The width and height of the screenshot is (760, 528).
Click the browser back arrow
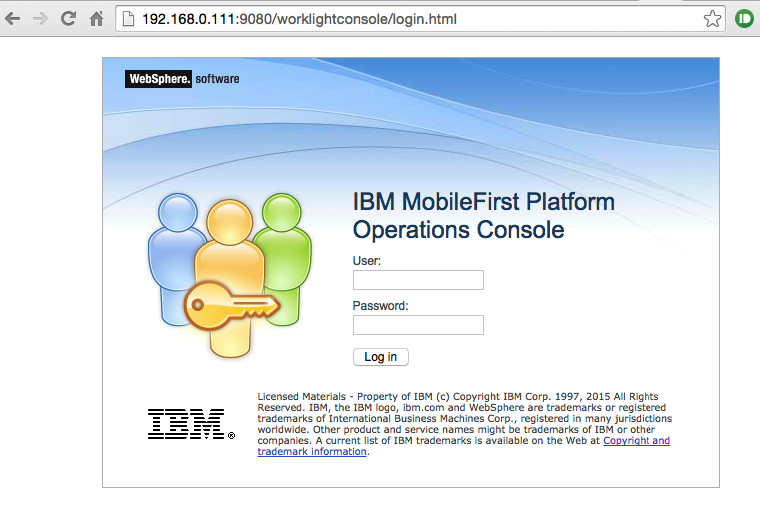pos(13,19)
